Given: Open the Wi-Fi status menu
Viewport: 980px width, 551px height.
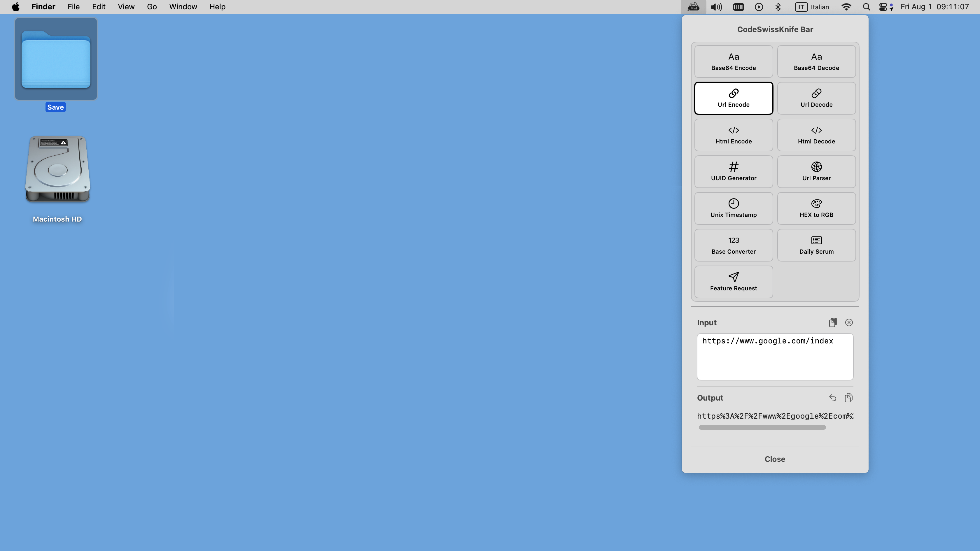Looking at the screenshot, I should (x=846, y=7).
